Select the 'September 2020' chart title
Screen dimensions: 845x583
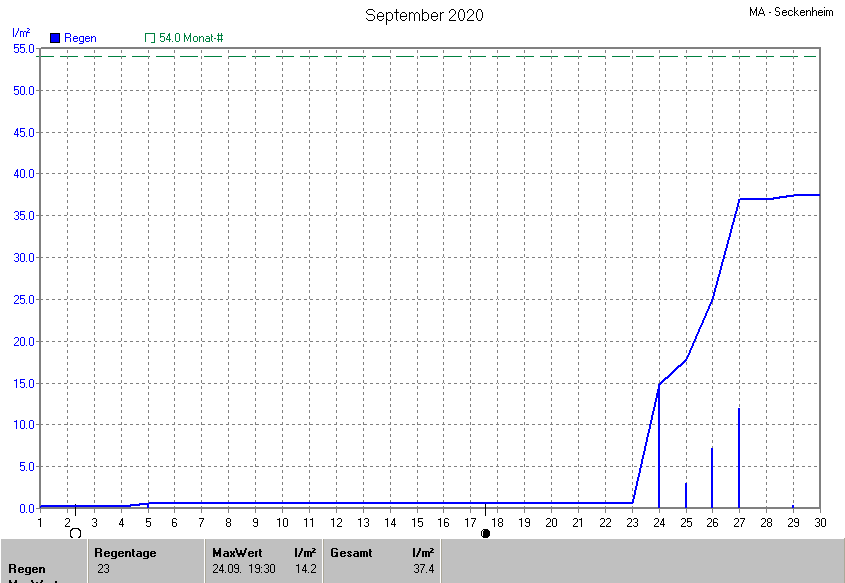424,15
